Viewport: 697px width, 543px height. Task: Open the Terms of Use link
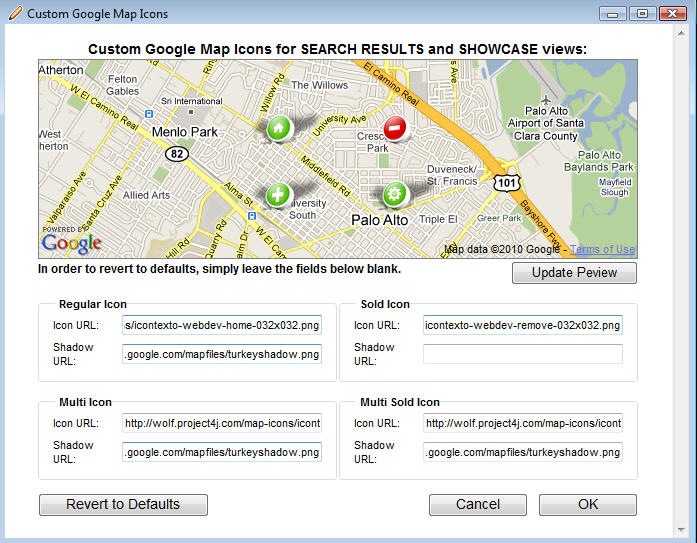[603, 249]
